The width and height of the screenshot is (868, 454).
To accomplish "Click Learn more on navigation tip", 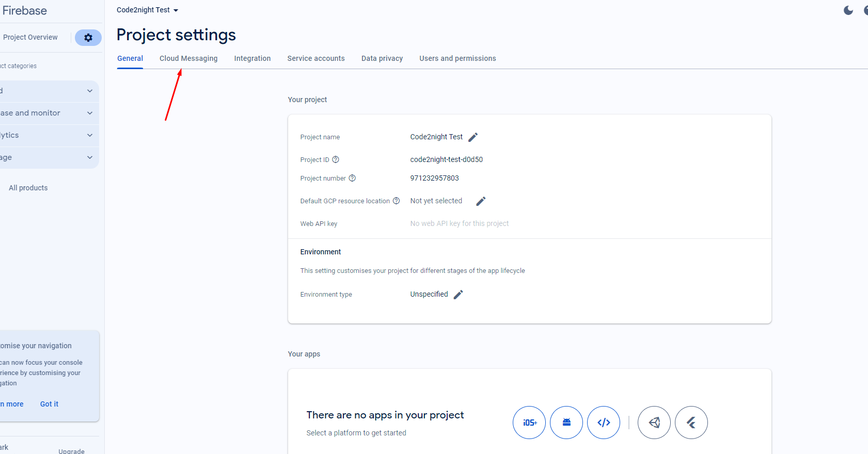I will (x=12, y=404).
